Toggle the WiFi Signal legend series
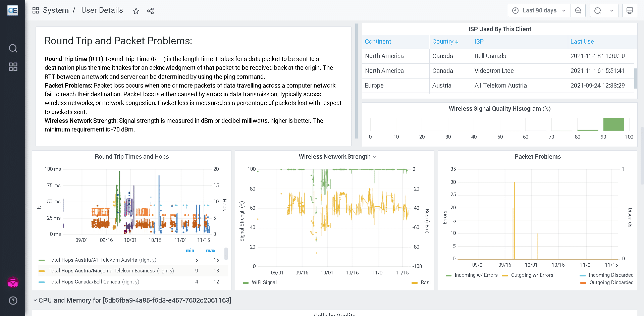 coord(264,282)
